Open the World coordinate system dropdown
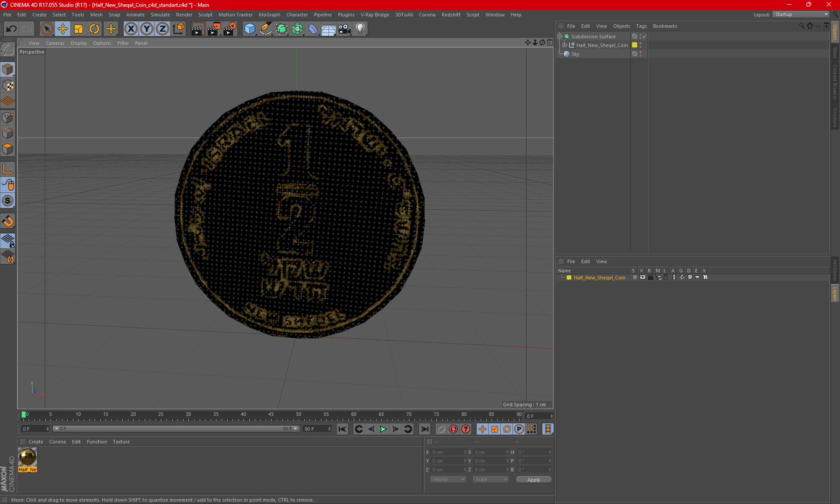 pos(448,479)
